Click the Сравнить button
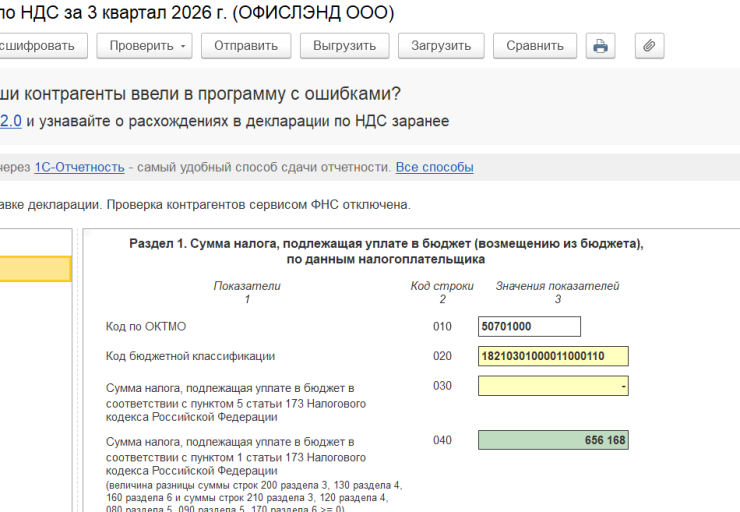 point(535,46)
